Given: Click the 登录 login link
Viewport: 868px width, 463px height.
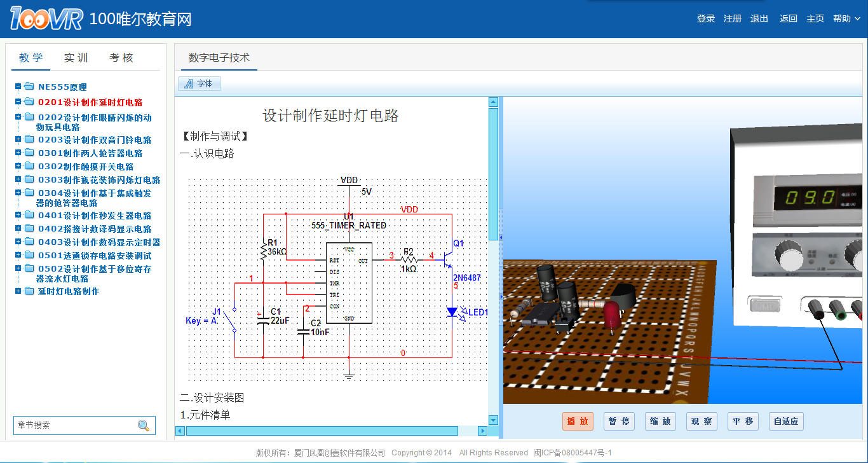Looking at the screenshot, I should 706,18.
